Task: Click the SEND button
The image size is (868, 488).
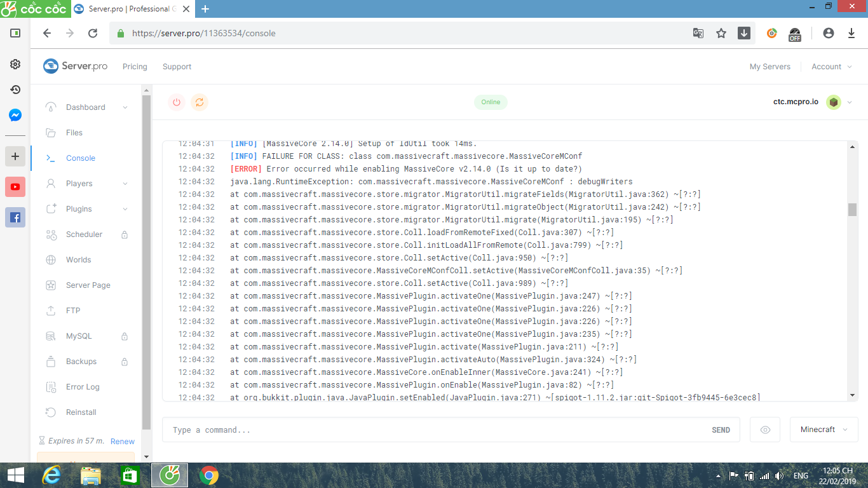Action: [721, 430]
